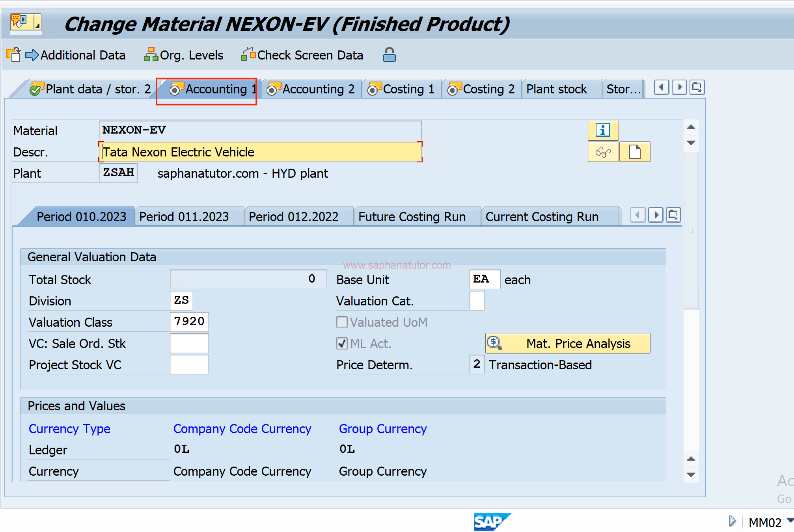Click the Valuation Cat. field
Screen dimensions: 794x532
tap(477, 300)
